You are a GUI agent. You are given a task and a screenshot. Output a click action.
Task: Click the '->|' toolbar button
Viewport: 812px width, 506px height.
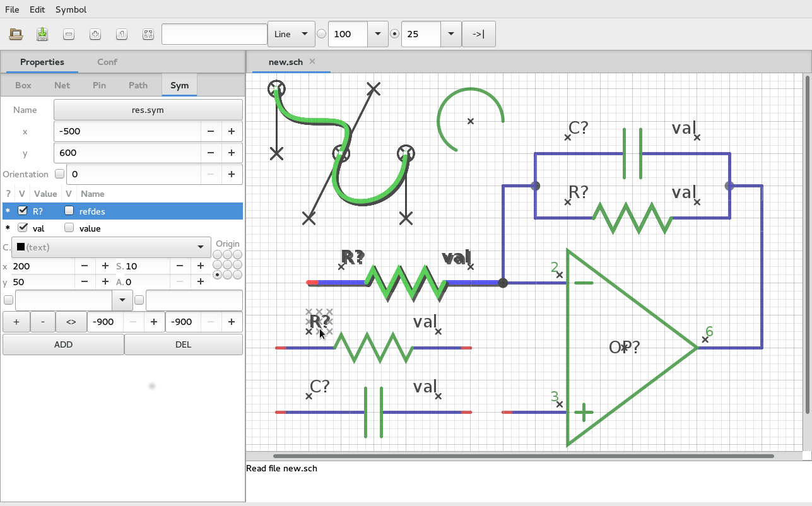click(478, 34)
